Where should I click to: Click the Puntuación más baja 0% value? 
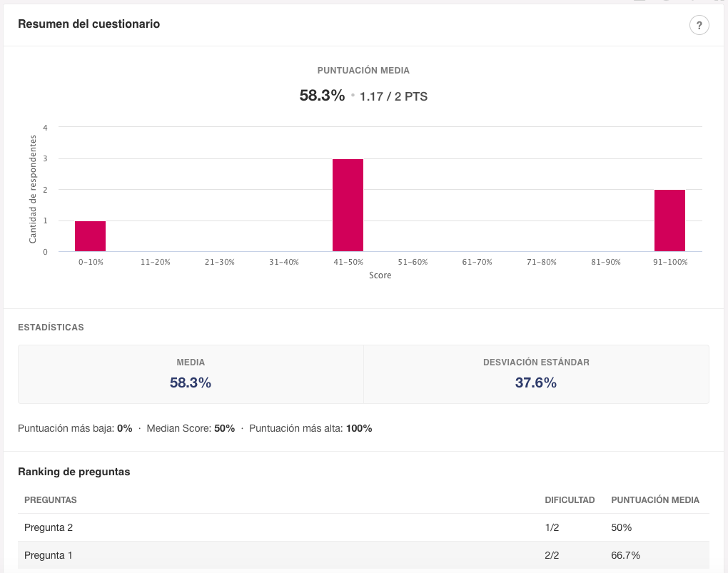(123, 429)
